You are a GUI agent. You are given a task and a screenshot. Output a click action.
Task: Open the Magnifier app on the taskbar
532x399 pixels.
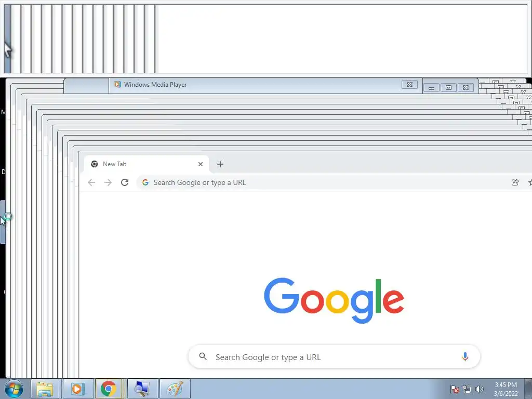click(x=142, y=389)
